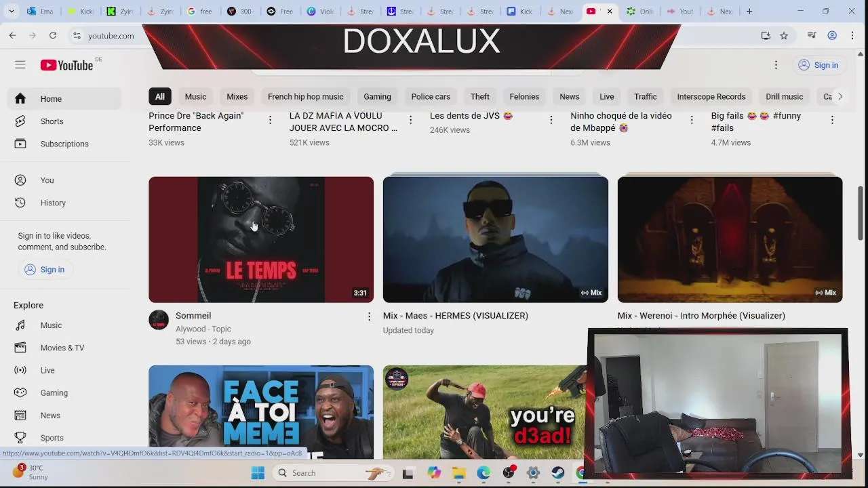This screenshot has height=488, width=868.
Task: Open YouTube settings three-dot menu near Sign in
Action: click(x=776, y=65)
